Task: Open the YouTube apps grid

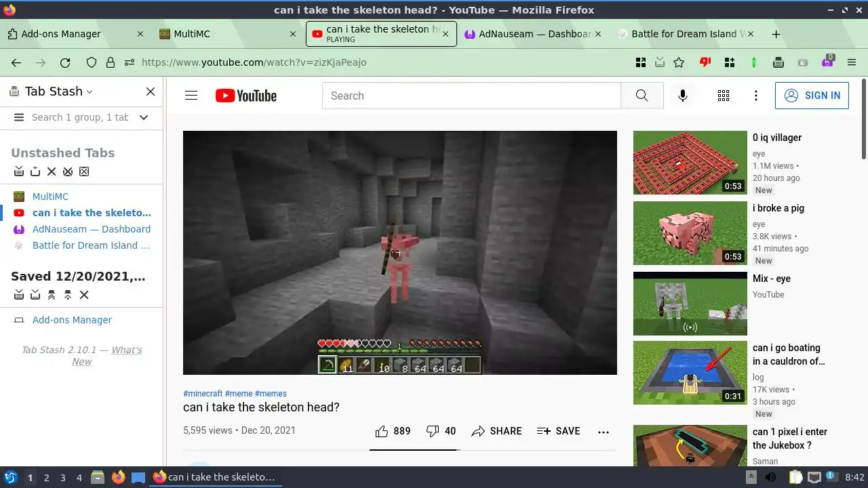Action: coord(724,96)
